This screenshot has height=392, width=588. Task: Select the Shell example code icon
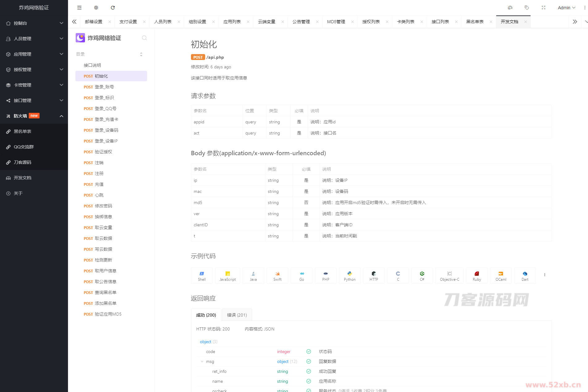pyautogui.click(x=202, y=276)
